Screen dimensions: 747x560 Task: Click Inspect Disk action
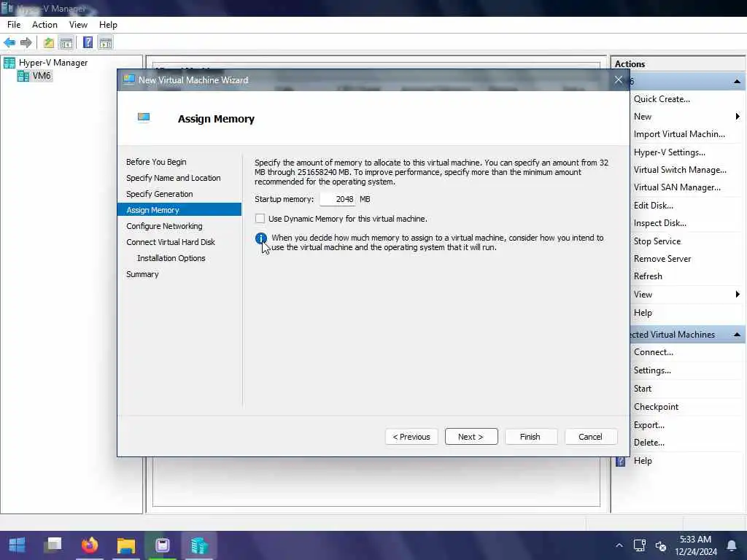pyautogui.click(x=659, y=223)
